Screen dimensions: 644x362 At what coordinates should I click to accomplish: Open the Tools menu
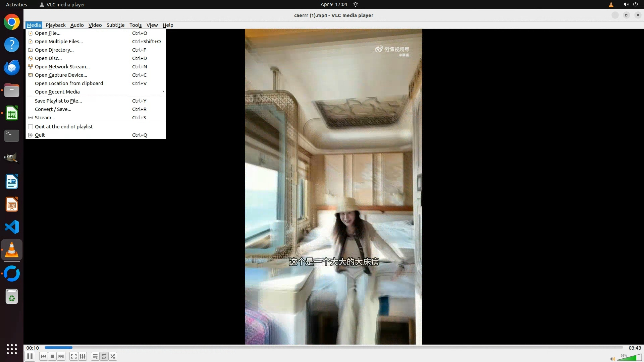pos(136,25)
